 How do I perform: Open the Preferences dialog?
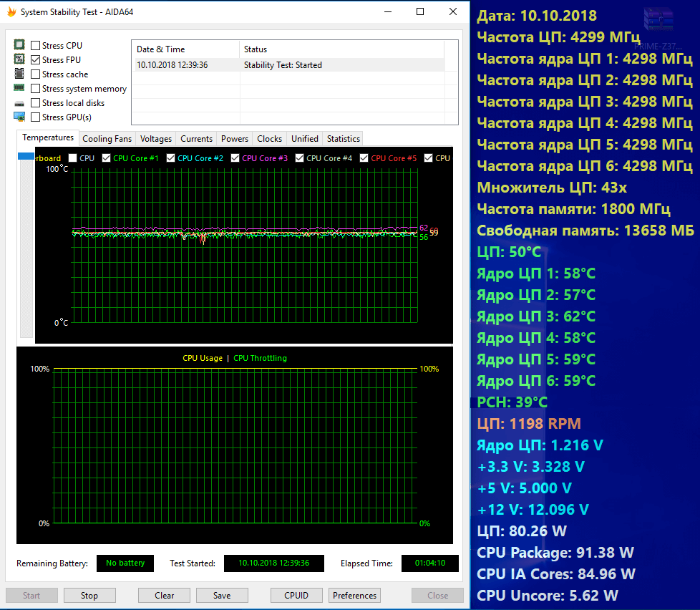[x=354, y=595]
